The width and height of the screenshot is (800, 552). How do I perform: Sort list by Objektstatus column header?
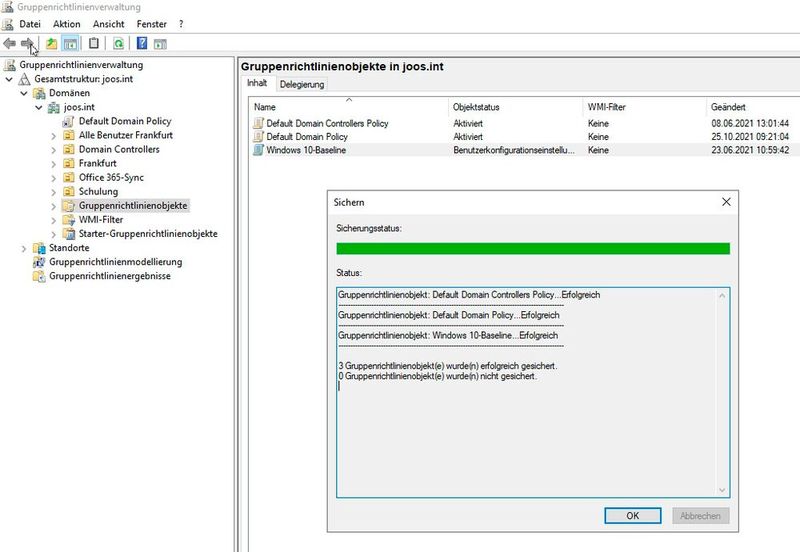click(515, 107)
